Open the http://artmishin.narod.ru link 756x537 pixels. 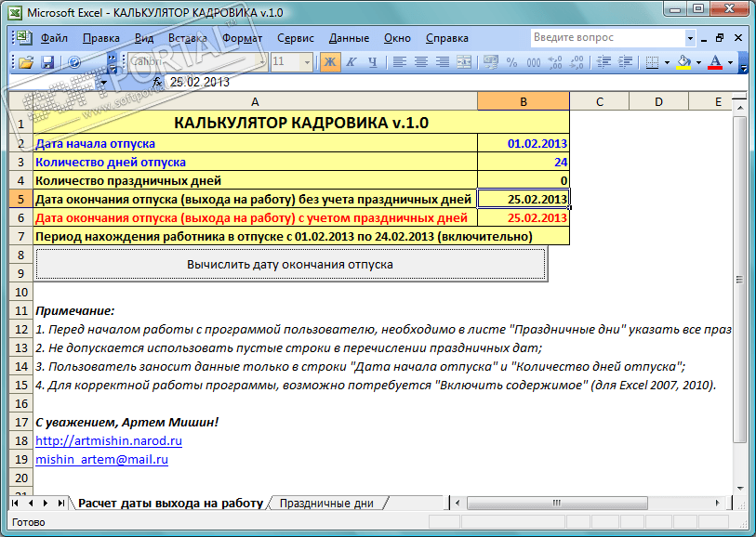tap(109, 440)
